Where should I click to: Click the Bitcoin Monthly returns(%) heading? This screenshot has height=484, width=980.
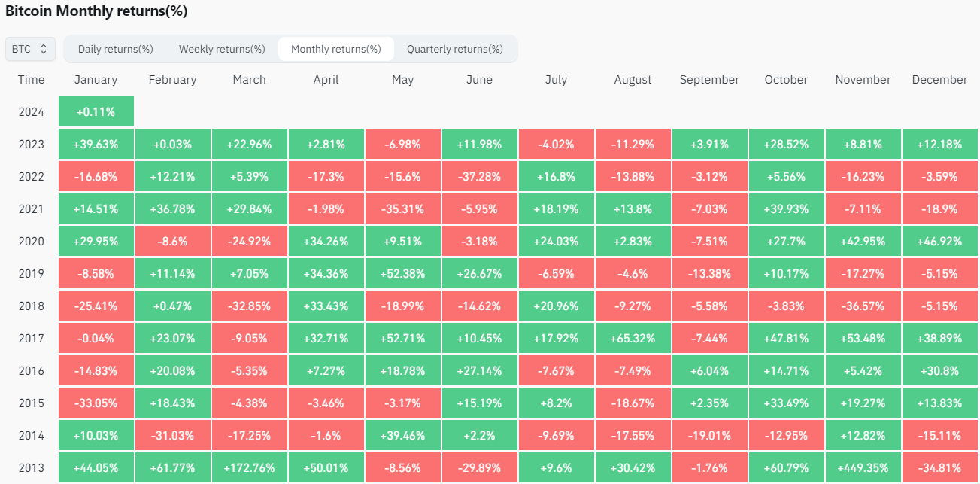pyautogui.click(x=96, y=11)
